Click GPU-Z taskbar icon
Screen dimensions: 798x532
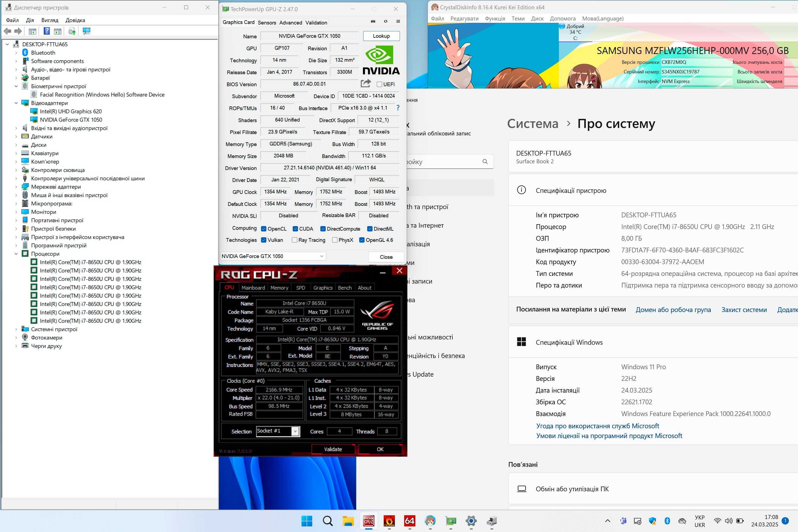click(x=451, y=521)
